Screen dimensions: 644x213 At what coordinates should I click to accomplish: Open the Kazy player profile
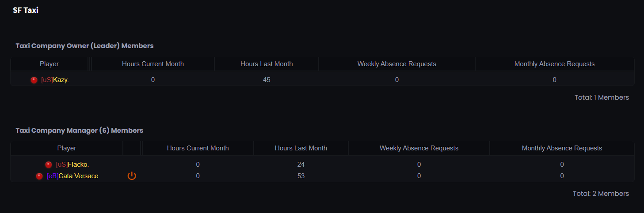[x=55, y=80]
